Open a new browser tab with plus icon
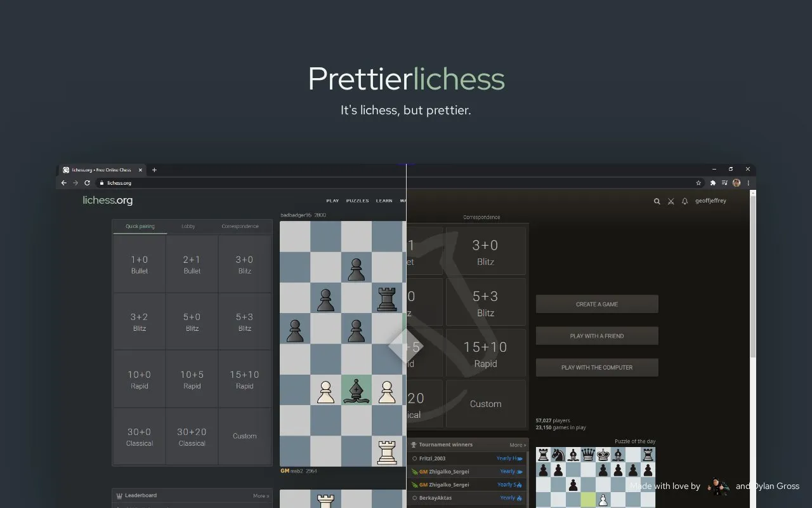The height and width of the screenshot is (508, 812). pos(154,170)
